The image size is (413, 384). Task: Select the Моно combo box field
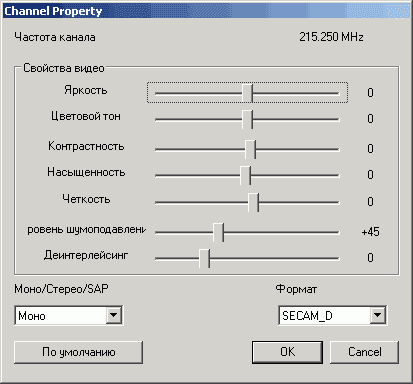(69, 315)
